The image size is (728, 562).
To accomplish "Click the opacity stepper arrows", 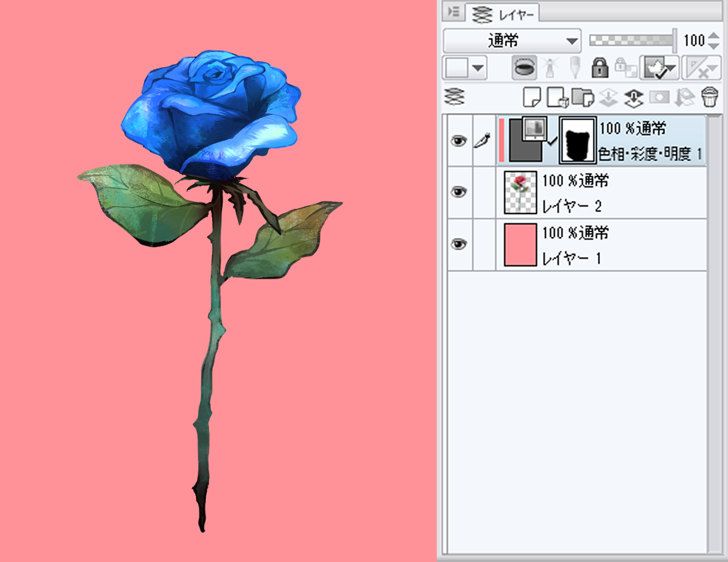I will (x=714, y=40).
